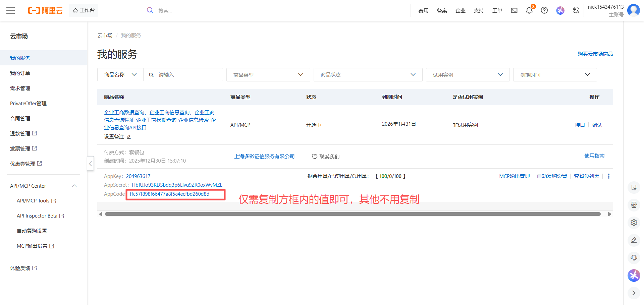Open the notifications bell

click(x=529, y=10)
